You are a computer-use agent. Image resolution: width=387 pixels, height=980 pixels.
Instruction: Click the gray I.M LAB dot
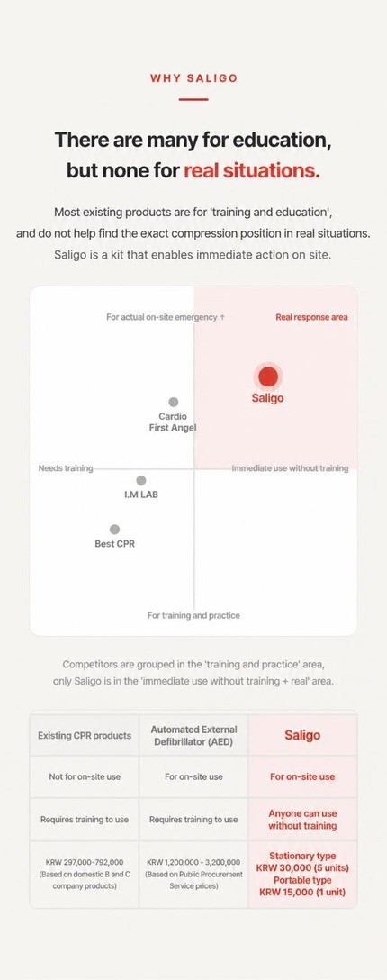(x=141, y=481)
